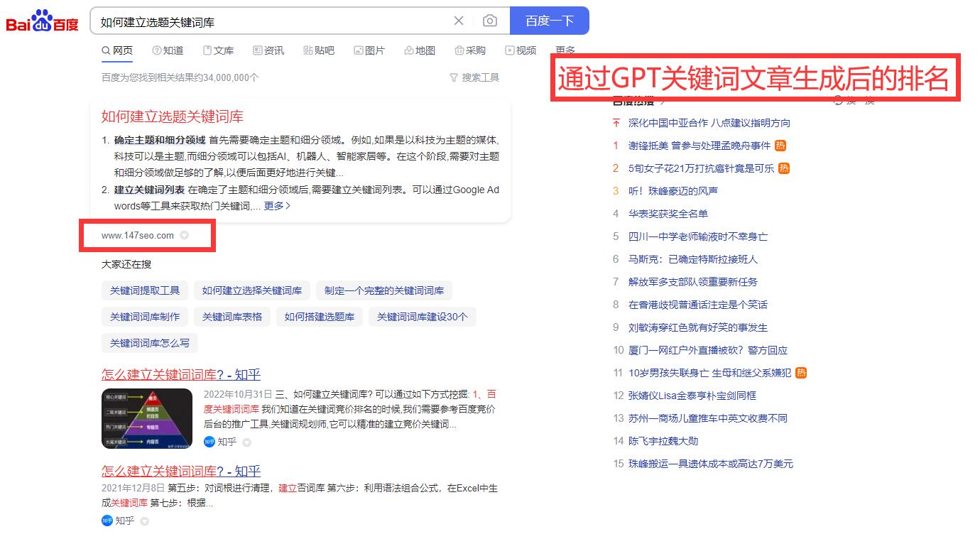Screen dimensions: 980x539
Task: Select suggestion 关键词词库制作
Action: (x=145, y=317)
